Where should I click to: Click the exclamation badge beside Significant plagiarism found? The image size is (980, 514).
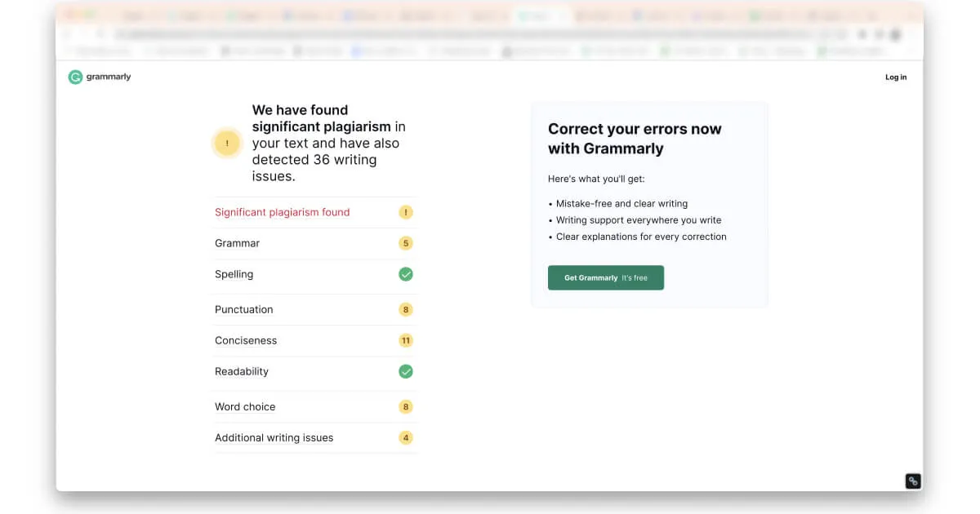[406, 211]
